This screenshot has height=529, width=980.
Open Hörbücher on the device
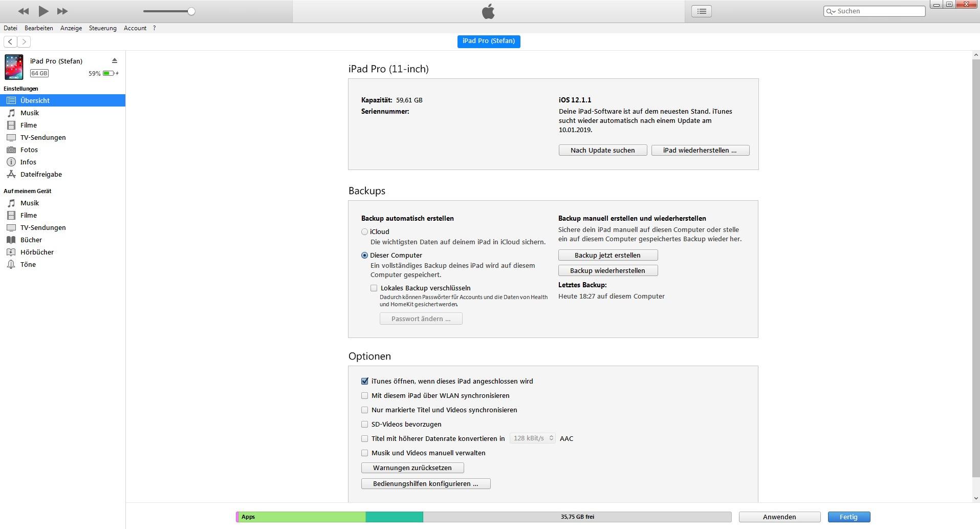coord(62,252)
